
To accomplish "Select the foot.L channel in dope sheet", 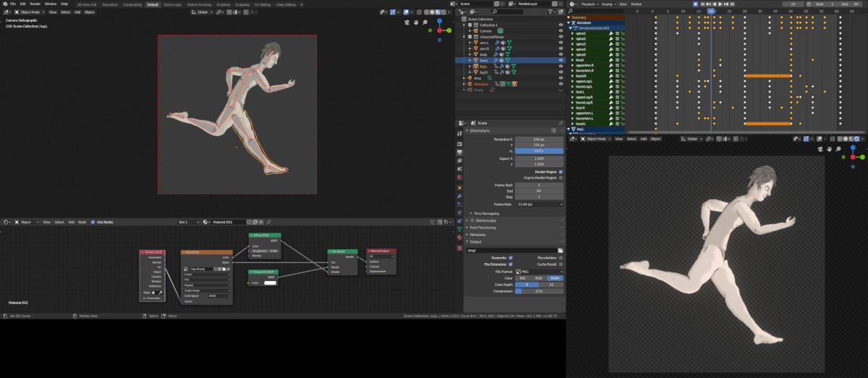I will coord(581,92).
